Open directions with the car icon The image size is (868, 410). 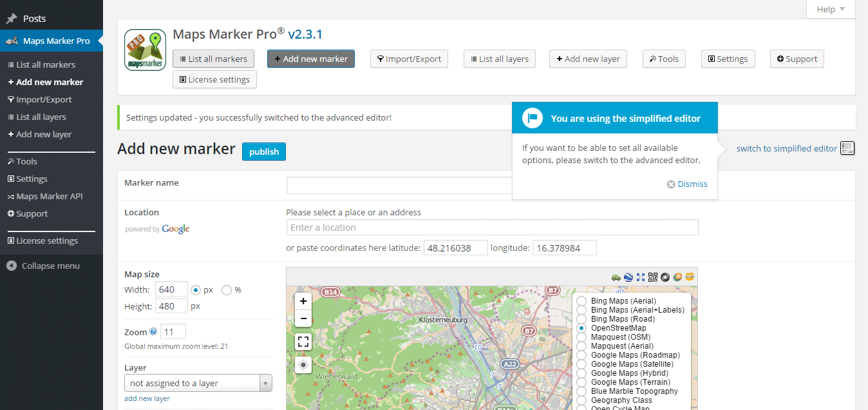[616, 277]
